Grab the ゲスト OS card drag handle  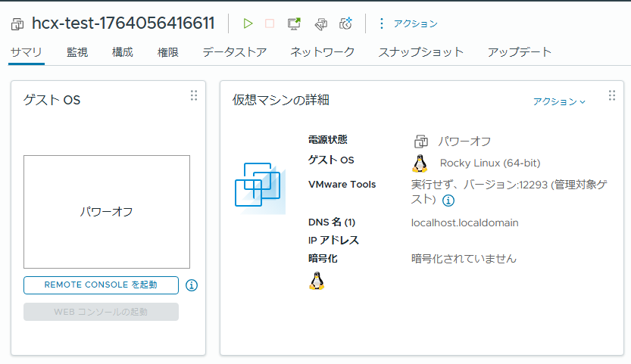click(194, 95)
